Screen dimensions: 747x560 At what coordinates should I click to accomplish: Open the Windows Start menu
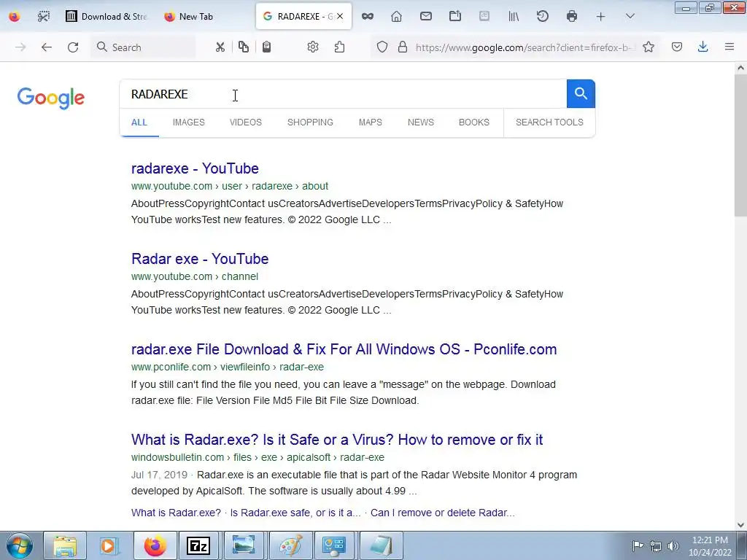pos(20,545)
